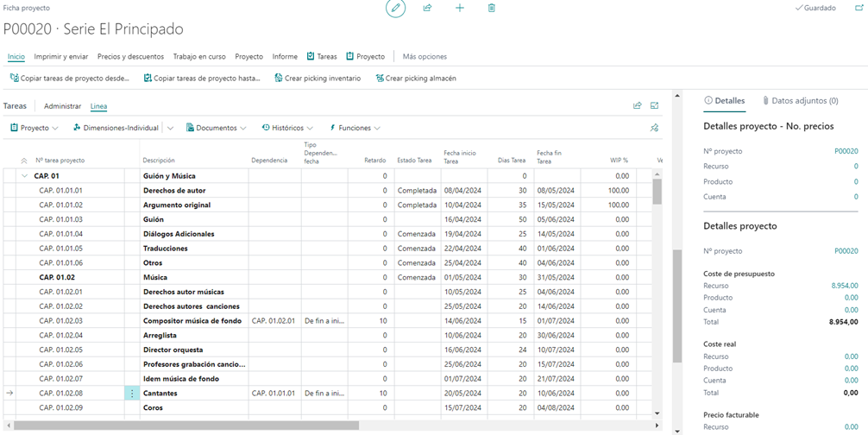Open page in new window icon
Image resolution: width=868 pixels, height=435 pixels.
pos(859,9)
